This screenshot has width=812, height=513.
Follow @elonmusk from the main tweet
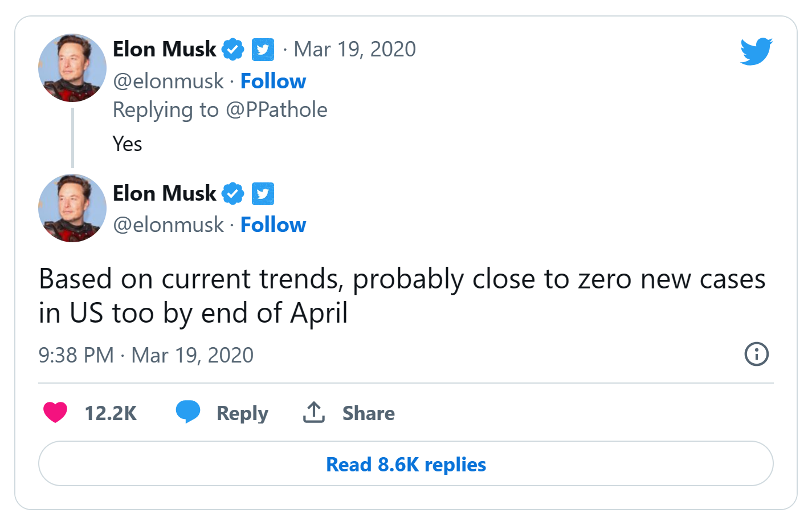click(273, 225)
